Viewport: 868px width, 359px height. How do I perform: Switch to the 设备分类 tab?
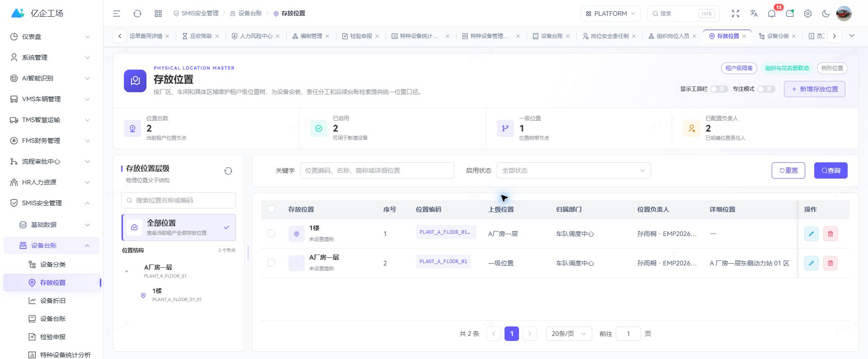[777, 36]
